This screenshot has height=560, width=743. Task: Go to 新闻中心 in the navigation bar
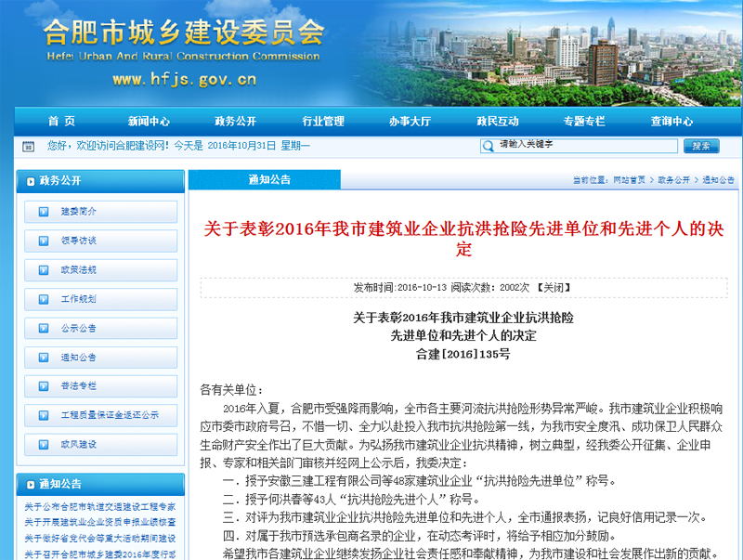(149, 121)
